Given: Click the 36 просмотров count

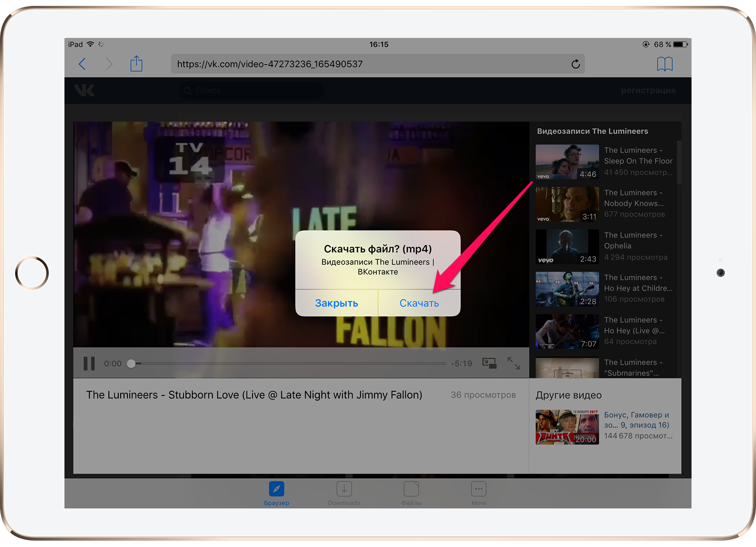Looking at the screenshot, I should pos(483,395).
